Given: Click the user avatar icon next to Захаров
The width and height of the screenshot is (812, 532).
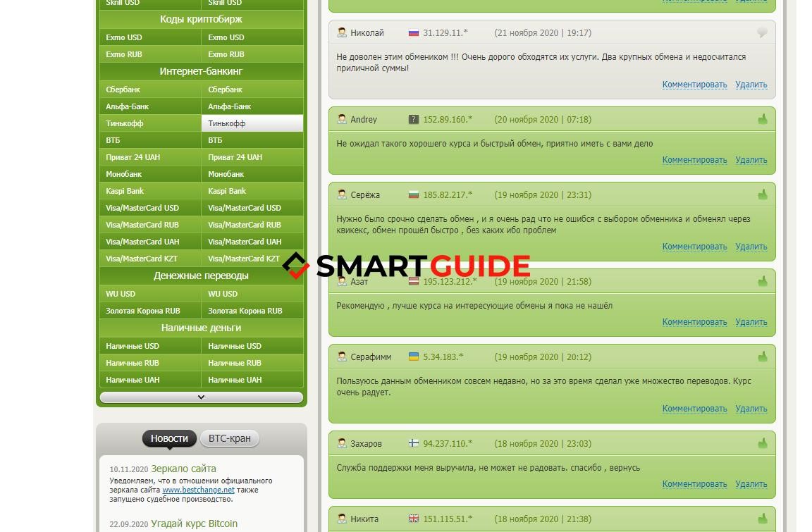Looking at the screenshot, I should tap(342, 443).
